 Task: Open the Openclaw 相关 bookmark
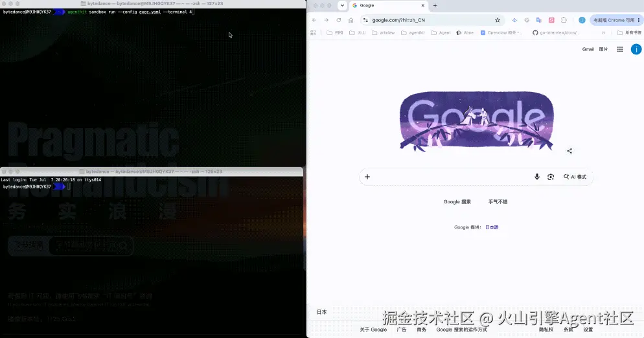click(501, 33)
